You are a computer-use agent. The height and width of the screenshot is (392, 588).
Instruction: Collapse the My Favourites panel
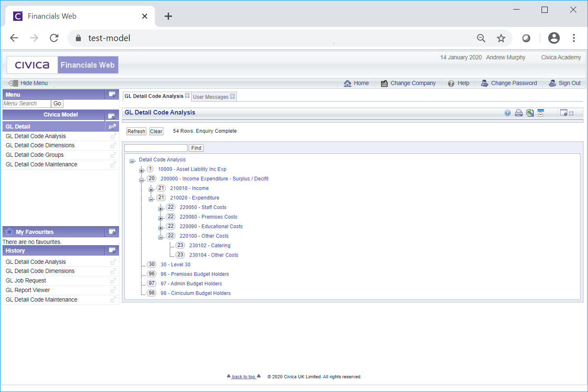tap(112, 231)
